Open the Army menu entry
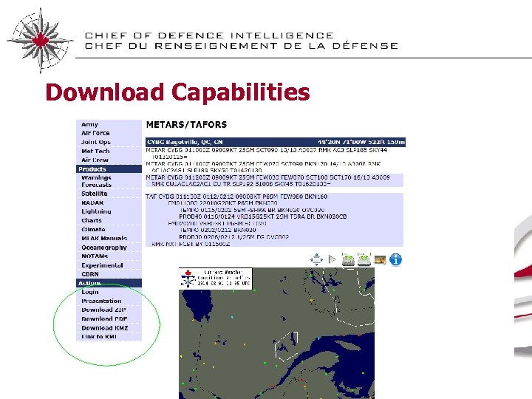Image resolution: width=532 pixels, height=399 pixels. pyautogui.click(x=89, y=125)
